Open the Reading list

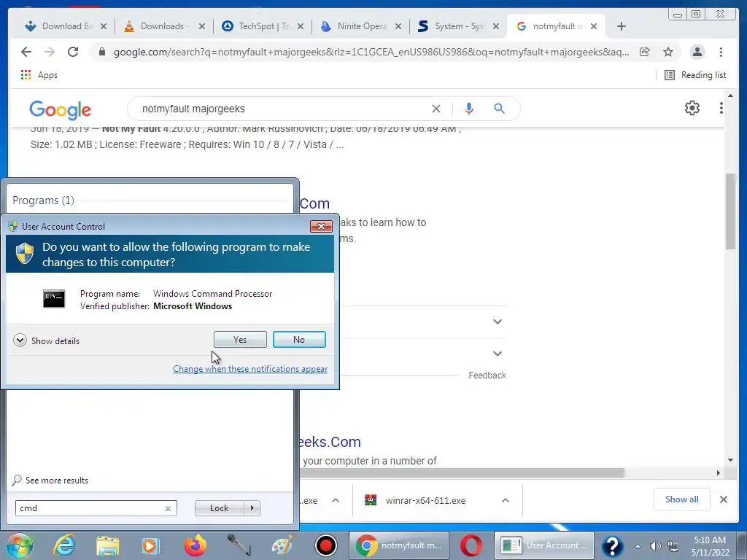(x=695, y=75)
